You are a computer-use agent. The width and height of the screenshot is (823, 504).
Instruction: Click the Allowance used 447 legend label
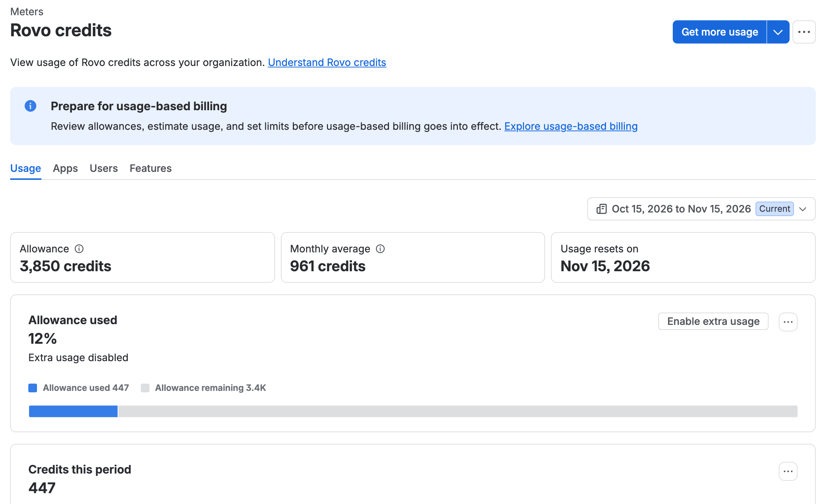point(86,388)
